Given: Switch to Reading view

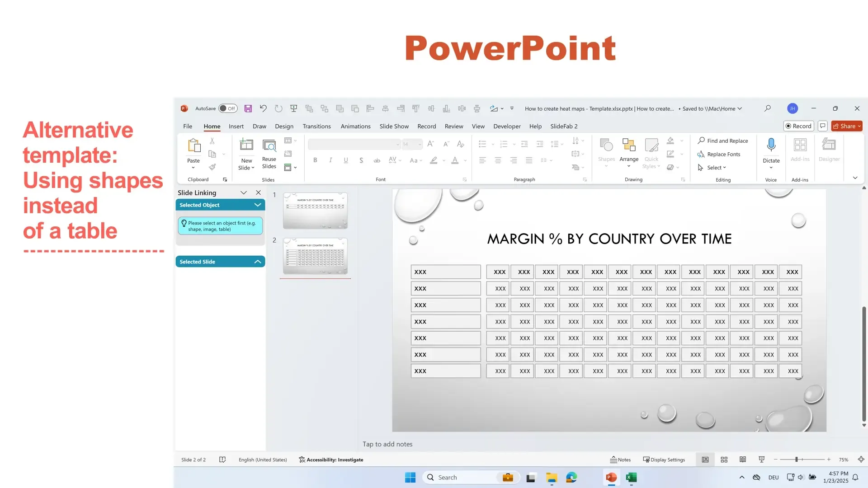Looking at the screenshot, I should point(743,460).
